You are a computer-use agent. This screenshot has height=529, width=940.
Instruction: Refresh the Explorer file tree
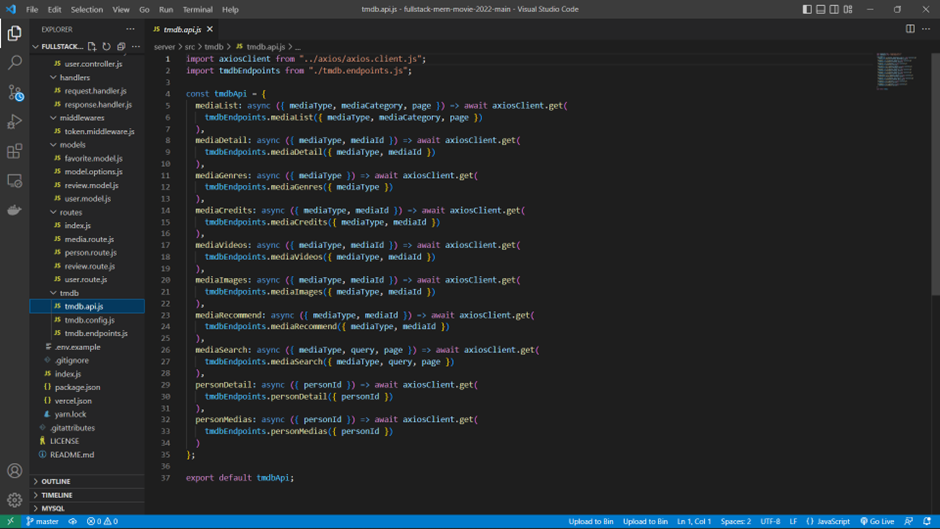click(106, 46)
